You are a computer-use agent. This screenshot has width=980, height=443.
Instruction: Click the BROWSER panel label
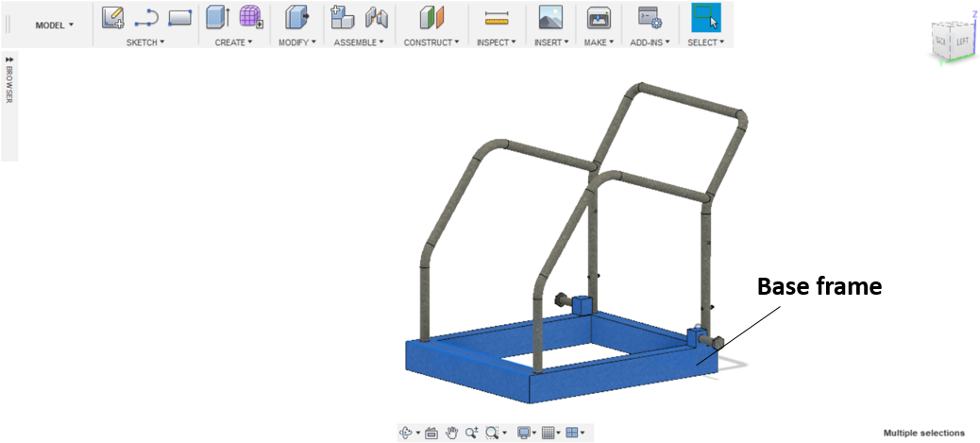[x=9, y=84]
